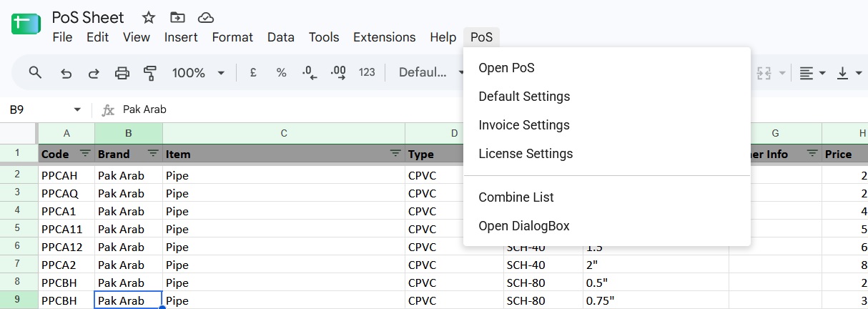The width and height of the screenshot is (868, 309).
Task: Format as percent
Action: point(282,72)
